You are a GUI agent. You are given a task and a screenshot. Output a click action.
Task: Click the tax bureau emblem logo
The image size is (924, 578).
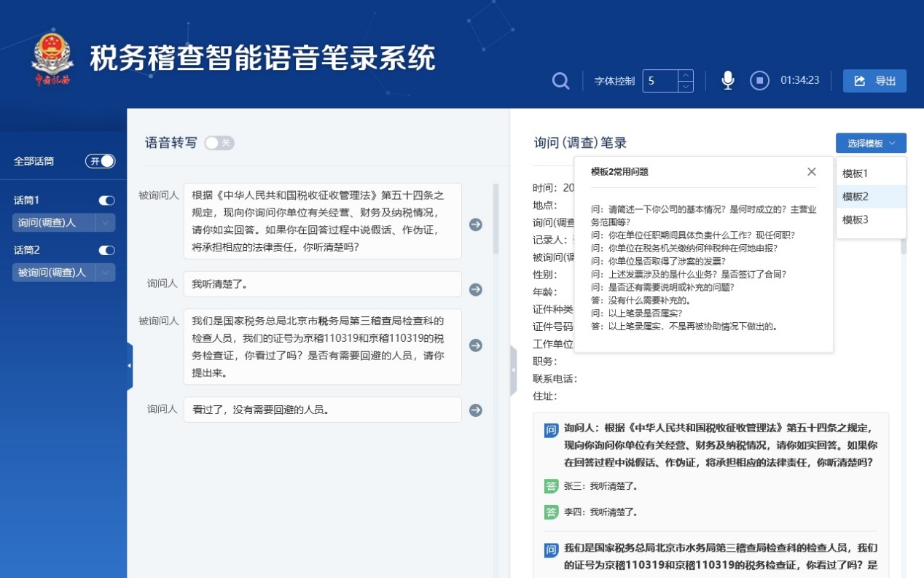pos(52,58)
